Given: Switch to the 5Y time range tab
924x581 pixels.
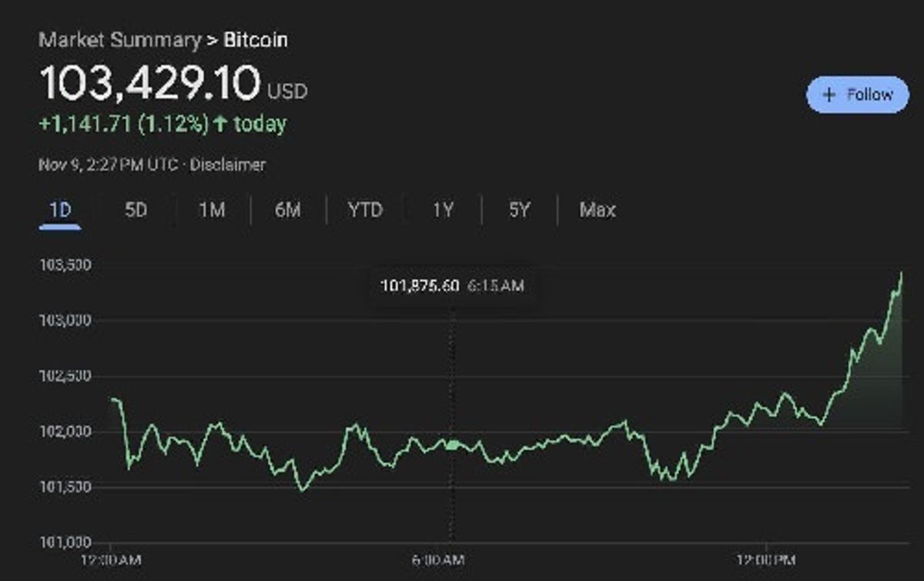Looking at the screenshot, I should click(520, 210).
